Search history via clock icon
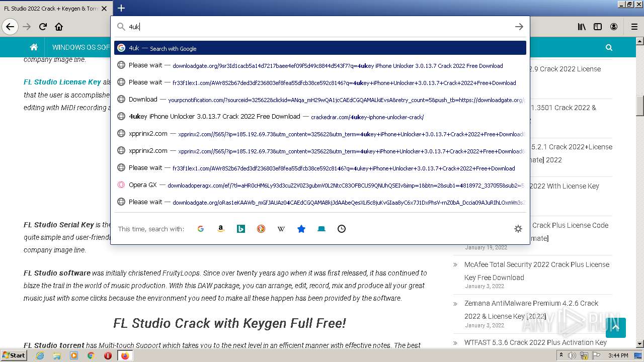 [x=342, y=229]
